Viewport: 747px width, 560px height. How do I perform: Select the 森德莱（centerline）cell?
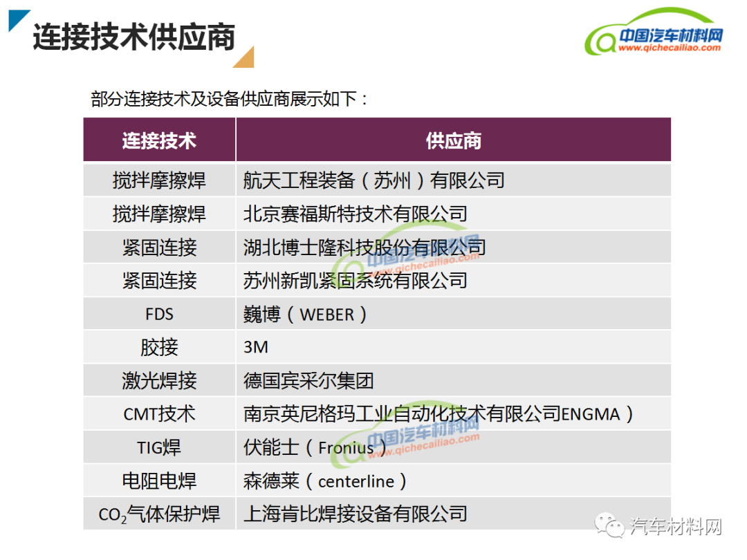454,480
